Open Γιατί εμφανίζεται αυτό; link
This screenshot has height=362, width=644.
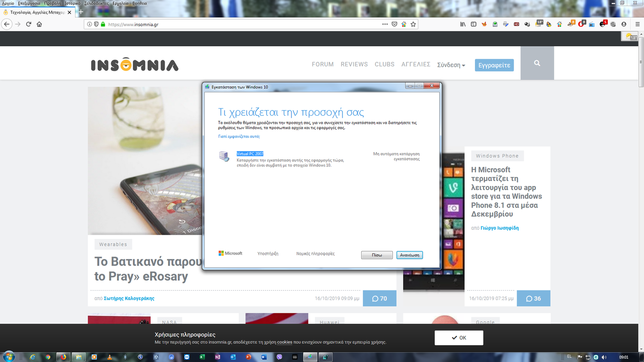239,136
